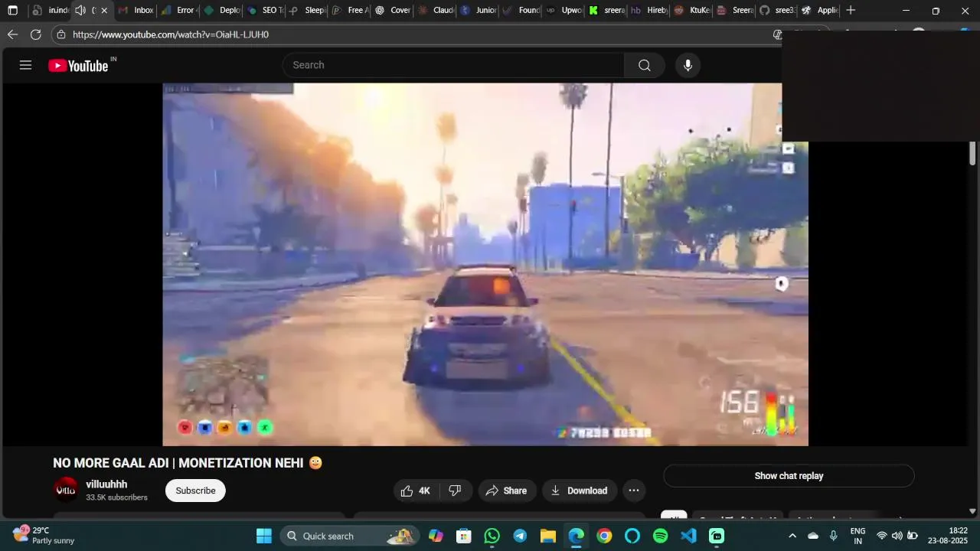The height and width of the screenshot is (551, 980).
Task: Subscribe to villuuhhh channel
Action: click(195, 491)
